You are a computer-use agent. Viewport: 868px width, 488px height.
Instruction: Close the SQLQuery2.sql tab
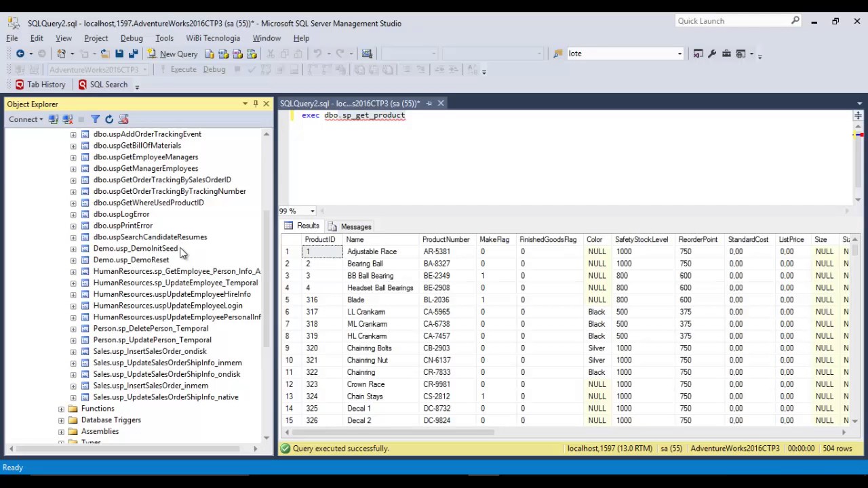tap(441, 103)
